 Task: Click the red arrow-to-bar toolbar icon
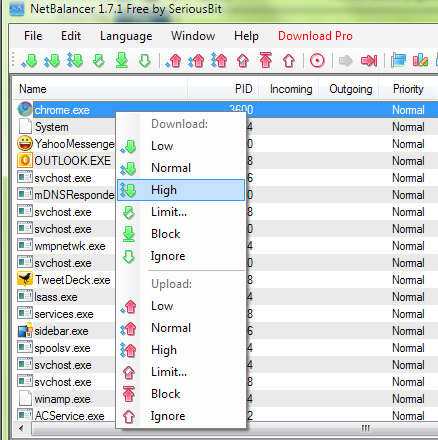pos(369,61)
